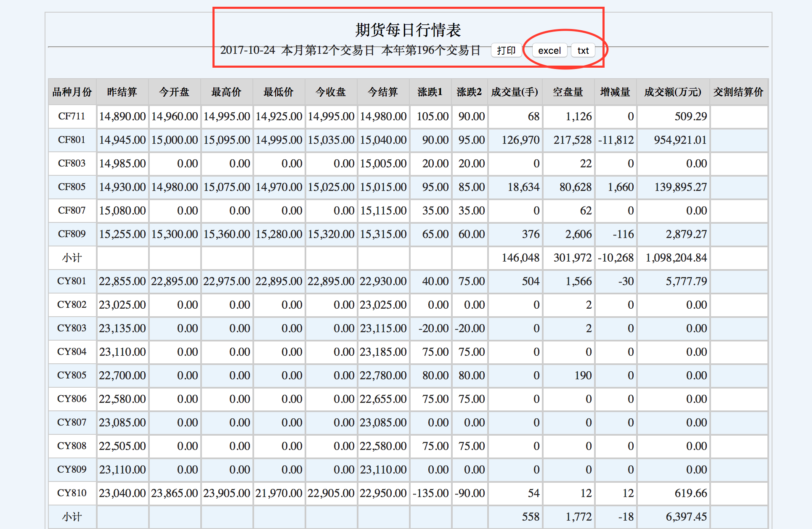Click CF subtotal open interest 301,972

[573, 257]
